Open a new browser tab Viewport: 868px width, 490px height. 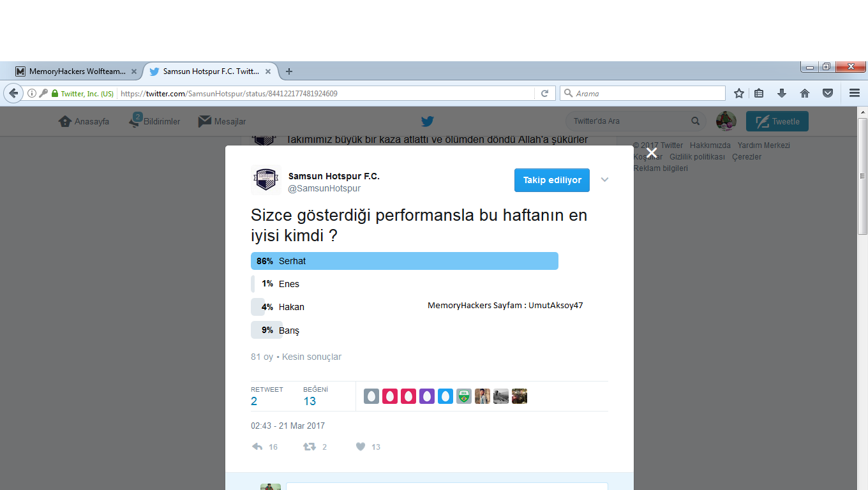pyautogui.click(x=289, y=71)
